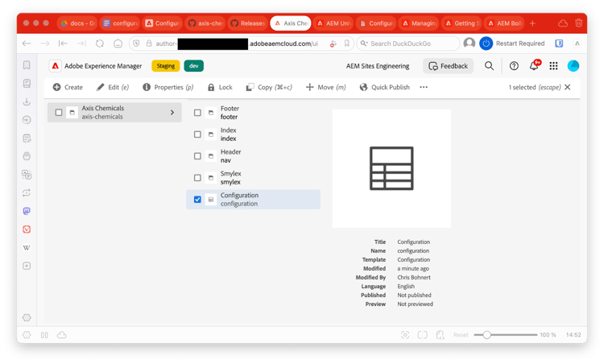The height and width of the screenshot is (364, 604).
Task: Copy the selected page
Action: [x=269, y=87]
